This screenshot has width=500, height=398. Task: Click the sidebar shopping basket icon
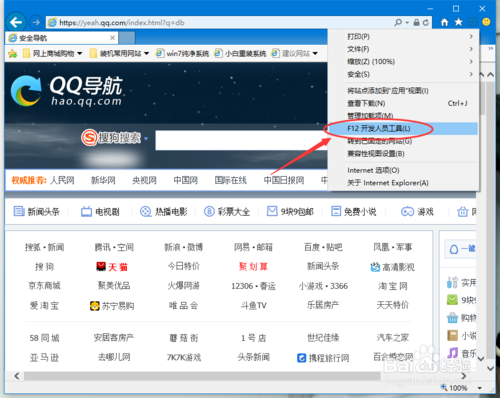[x=452, y=317]
